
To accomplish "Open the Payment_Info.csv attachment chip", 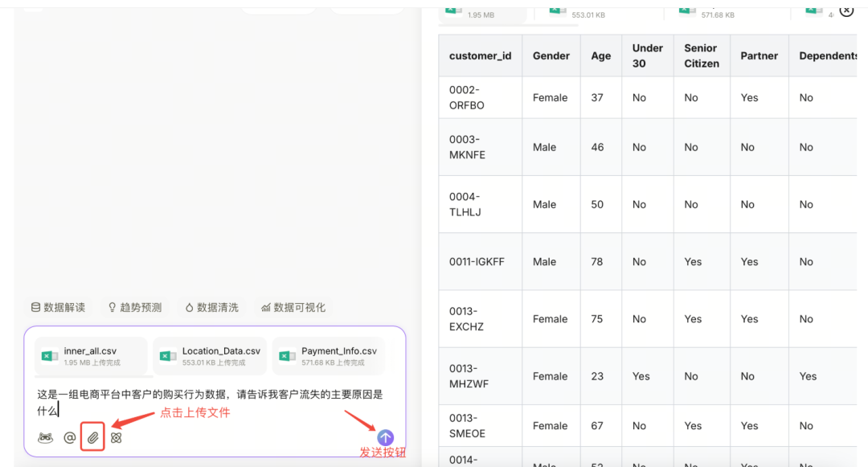I will click(328, 355).
